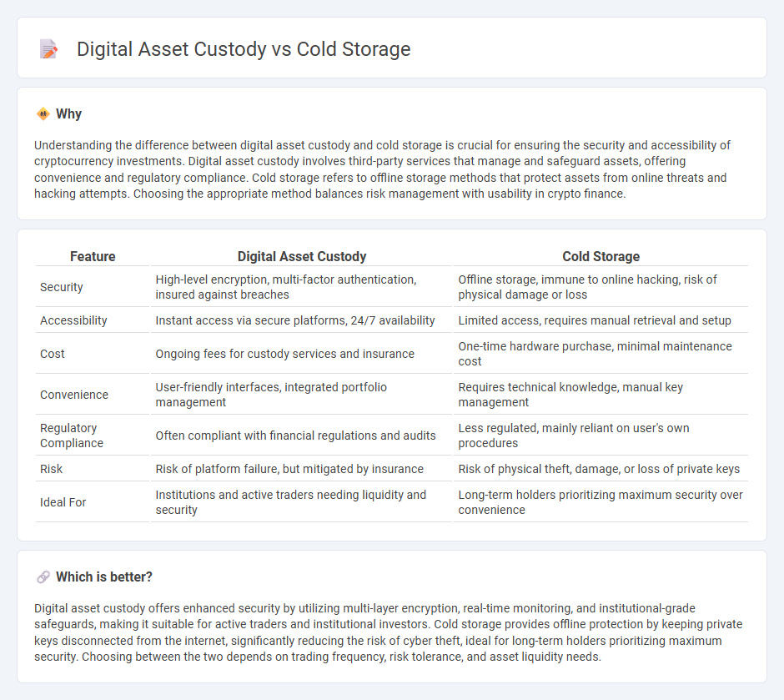Click the cell 'Requires technical knowledge, manual key management'
The height and width of the screenshot is (700, 784).
pyautogui.click(x=601, y=395)
